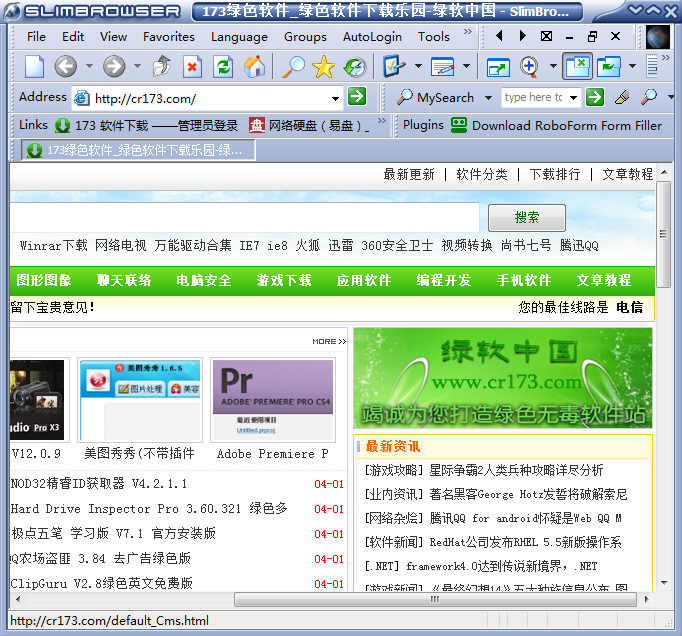The image size is (682, 636).
Task: Click previous tab left triangle button
Action: (x=499, y=36)
